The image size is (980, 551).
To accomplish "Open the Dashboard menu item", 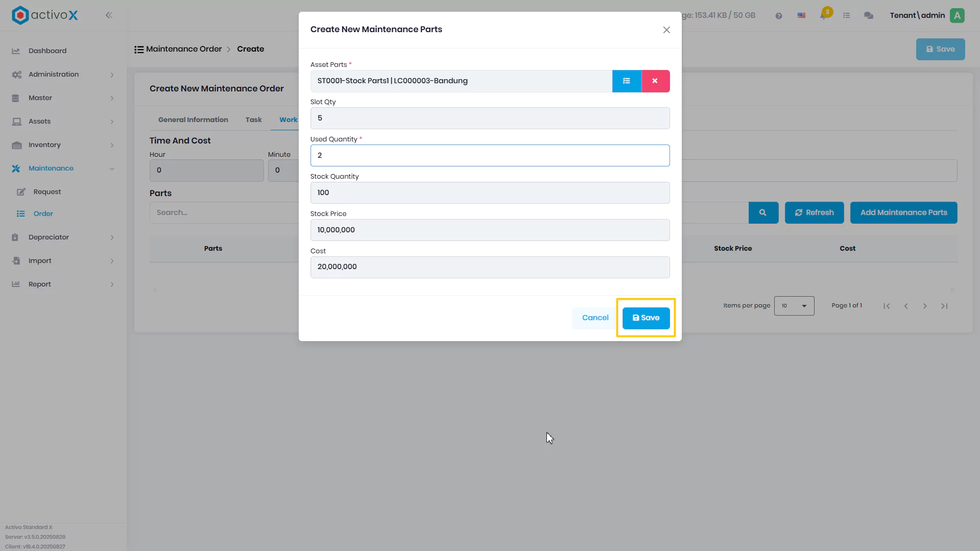I will click(x=47, y=51).
